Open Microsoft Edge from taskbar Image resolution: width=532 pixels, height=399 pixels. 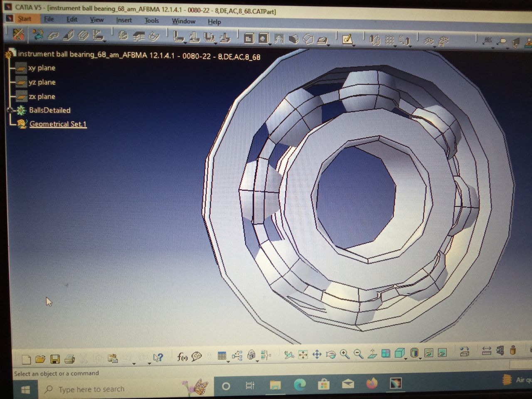pyautogui.click(x=300, y=384)
